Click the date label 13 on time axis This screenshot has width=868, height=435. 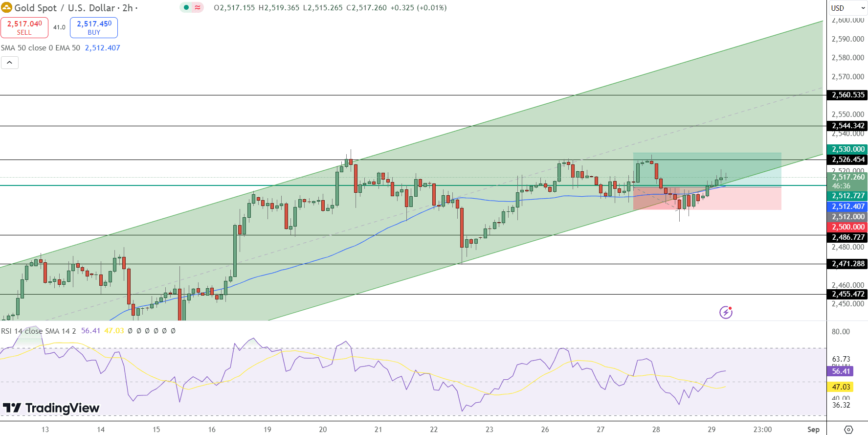(45, 430)
